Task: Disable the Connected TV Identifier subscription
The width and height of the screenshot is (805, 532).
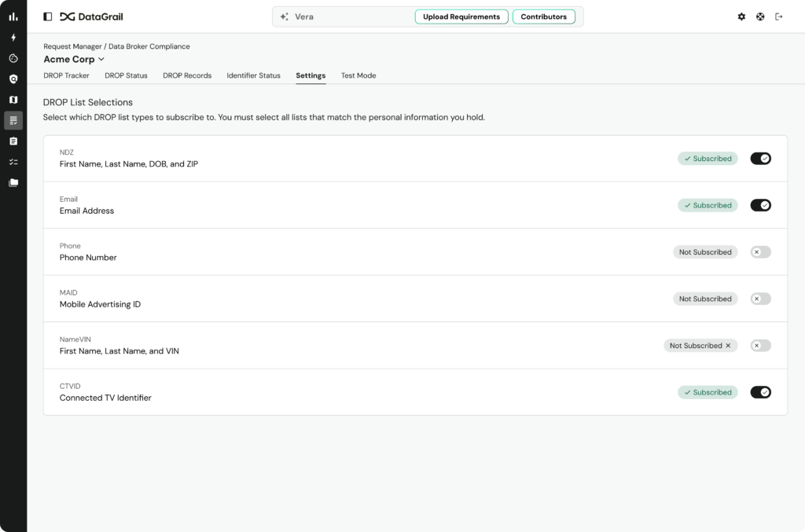Action: (x=760, y=392)
